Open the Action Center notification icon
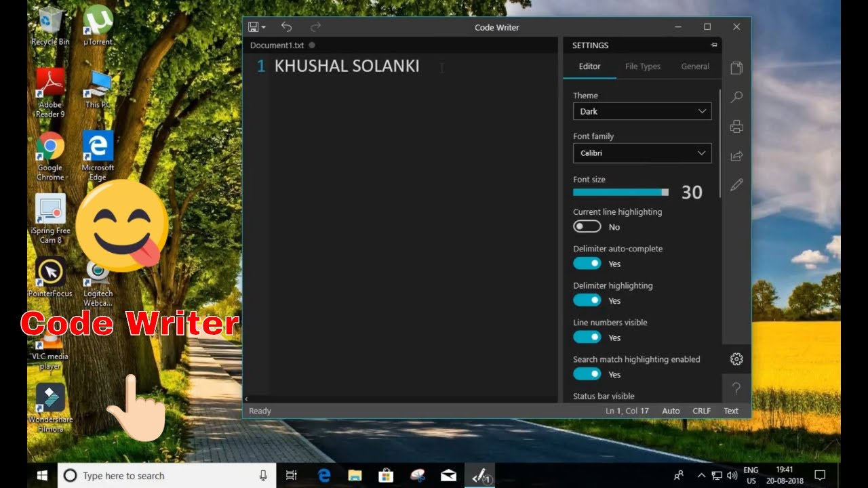This screenshot has height=488, width=868. point(820,476)
